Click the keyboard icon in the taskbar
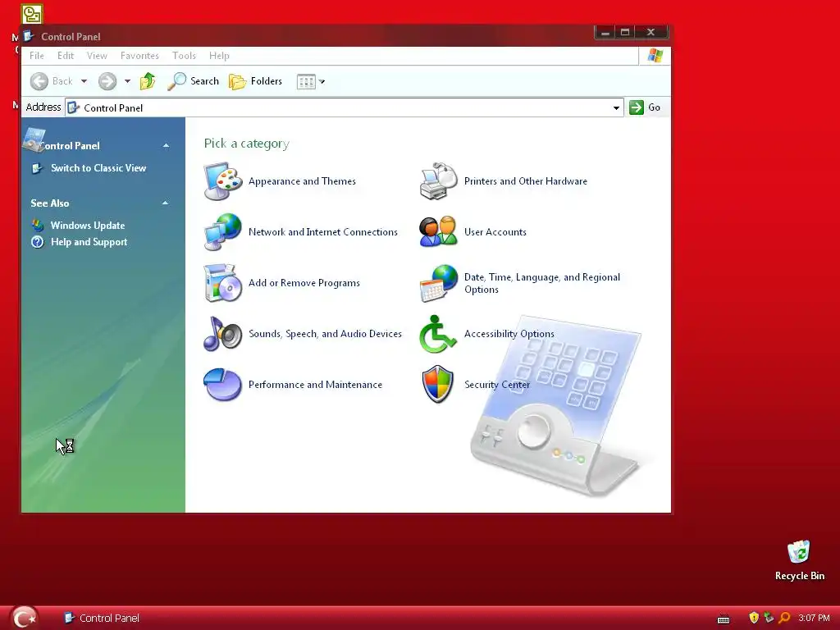Screen dimensions: 840x630 tap(724, 619)
